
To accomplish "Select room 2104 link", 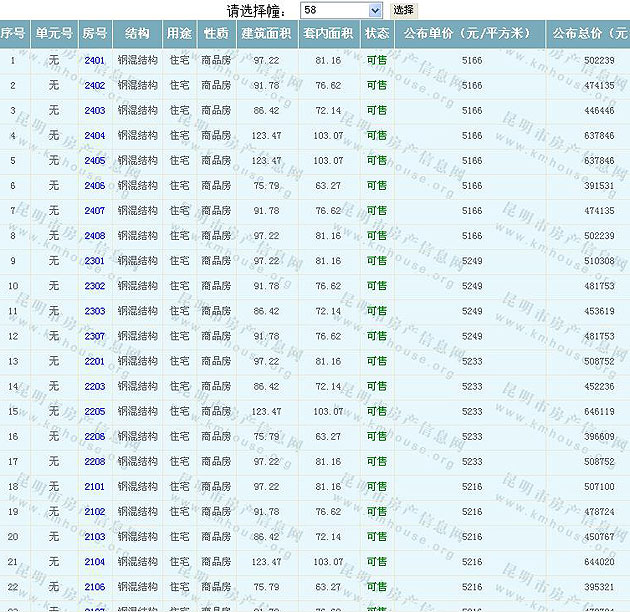I will (95, 561).
